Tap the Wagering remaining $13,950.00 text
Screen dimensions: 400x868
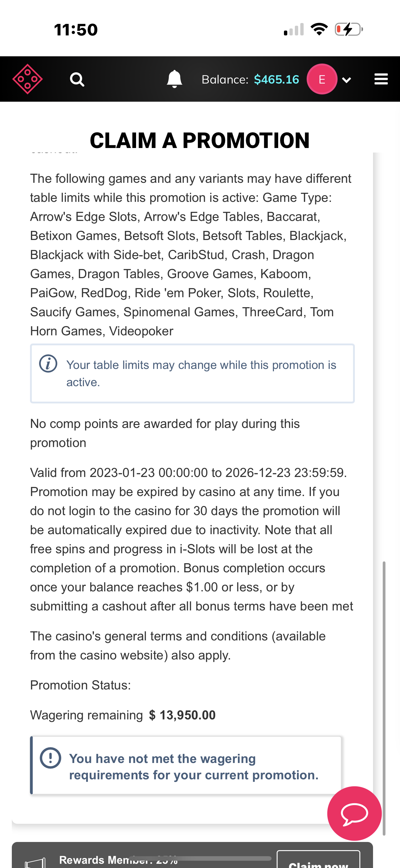click(x=122, y=715)
